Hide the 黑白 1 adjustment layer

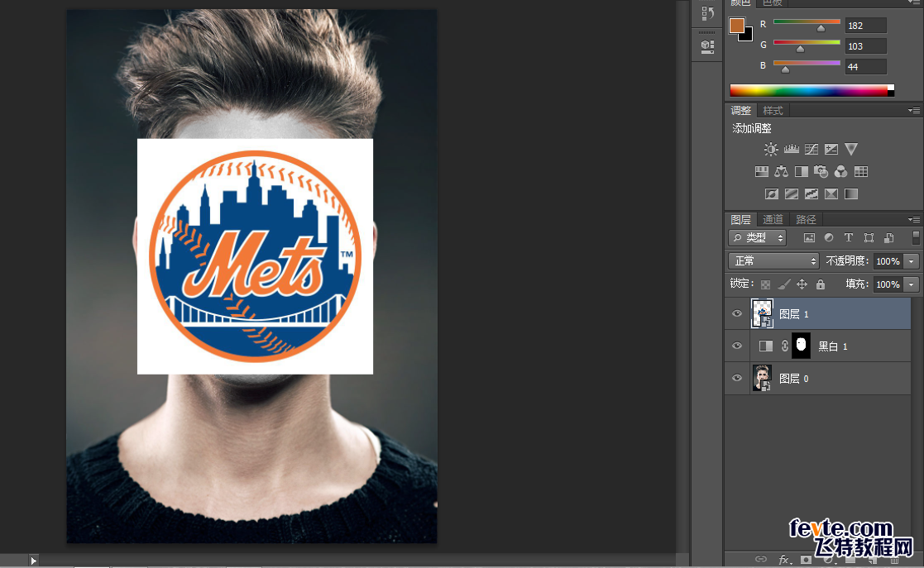tap(736, 346)
